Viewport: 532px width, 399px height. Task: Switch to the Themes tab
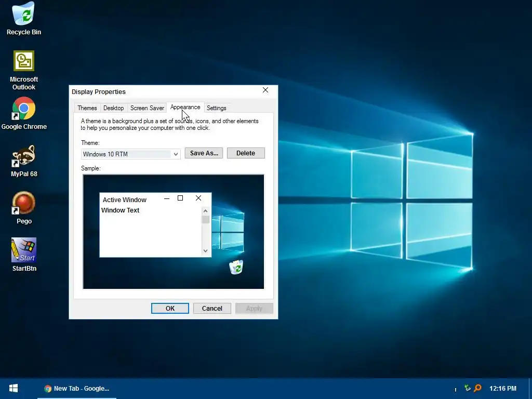tap(87, 108)
